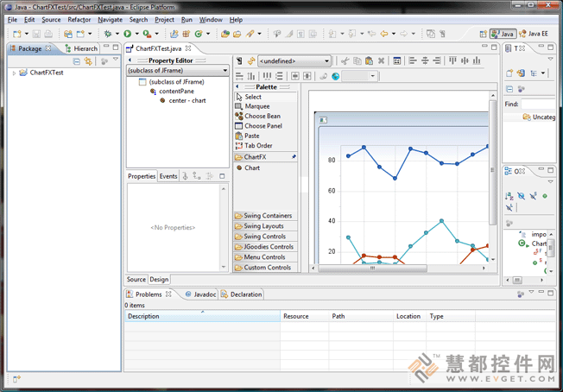Click the yellow Back navigation arrow
This screenshot has width=563, height=392.
pos(384,34)
